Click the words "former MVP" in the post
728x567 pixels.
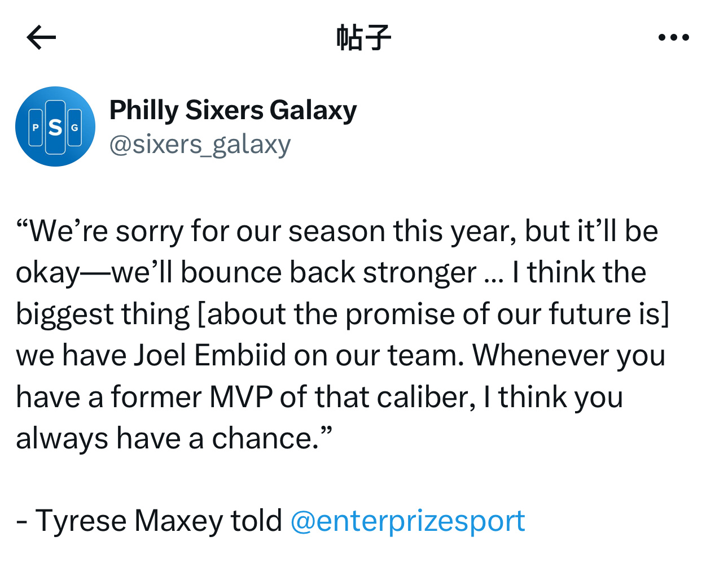click(192, 398)
